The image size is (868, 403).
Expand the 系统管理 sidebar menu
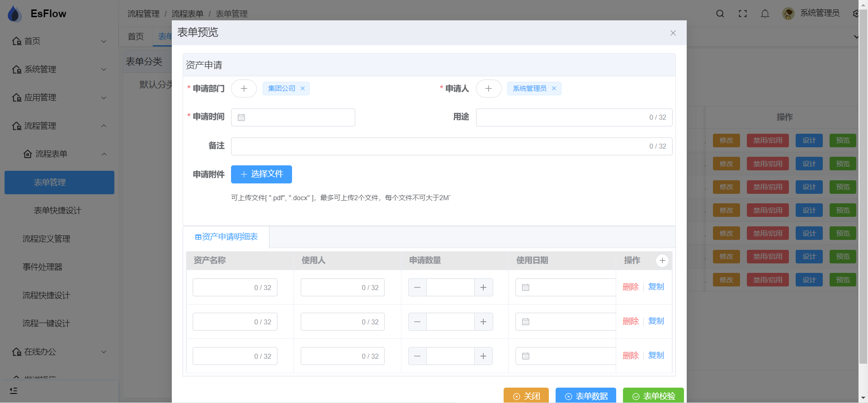pyautogui.click(x=59, y=70)
